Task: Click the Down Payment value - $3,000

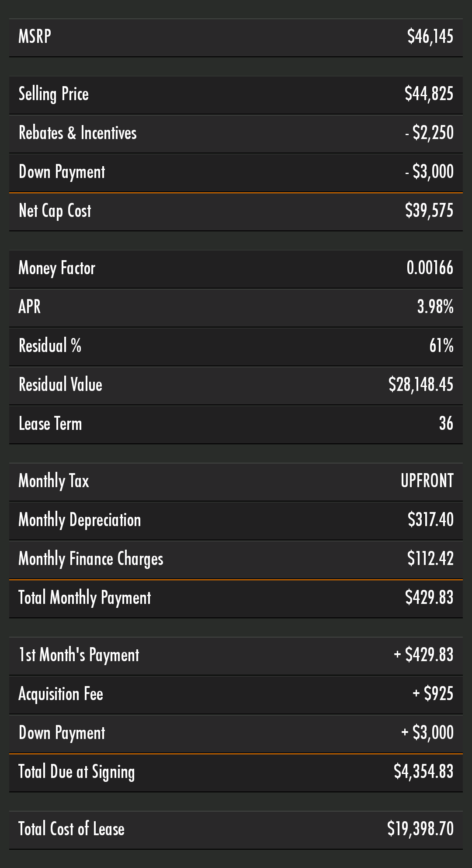Action: pyautogui.click(x=429, y=172)
